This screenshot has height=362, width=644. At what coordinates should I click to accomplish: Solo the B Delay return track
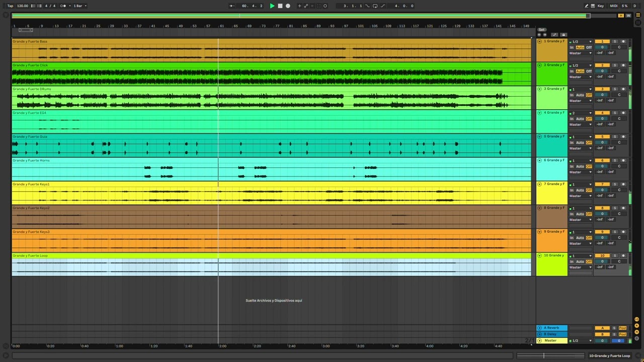614,334
